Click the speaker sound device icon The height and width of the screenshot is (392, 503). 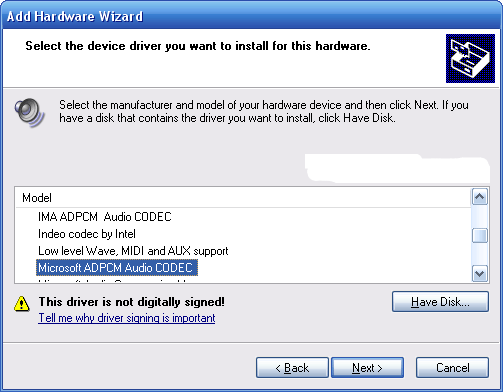(29, 113)
